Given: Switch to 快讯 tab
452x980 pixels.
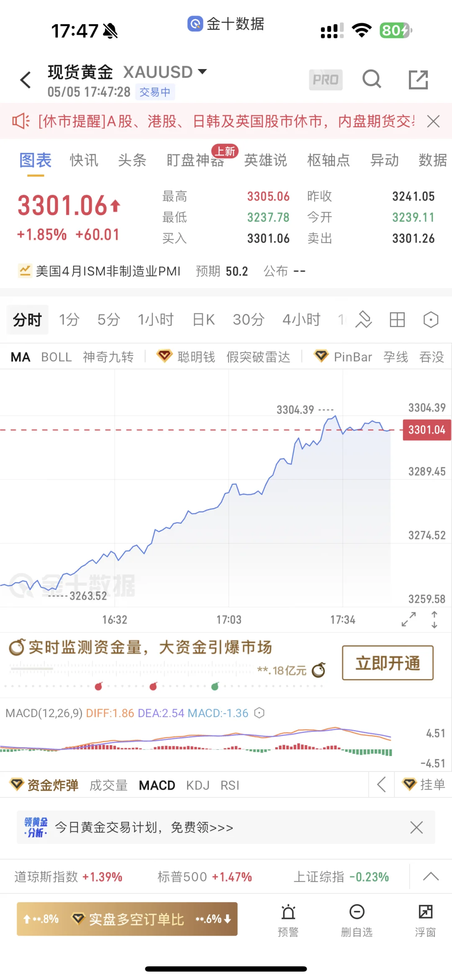Looking at the screenshot, I should click(84, 160).
